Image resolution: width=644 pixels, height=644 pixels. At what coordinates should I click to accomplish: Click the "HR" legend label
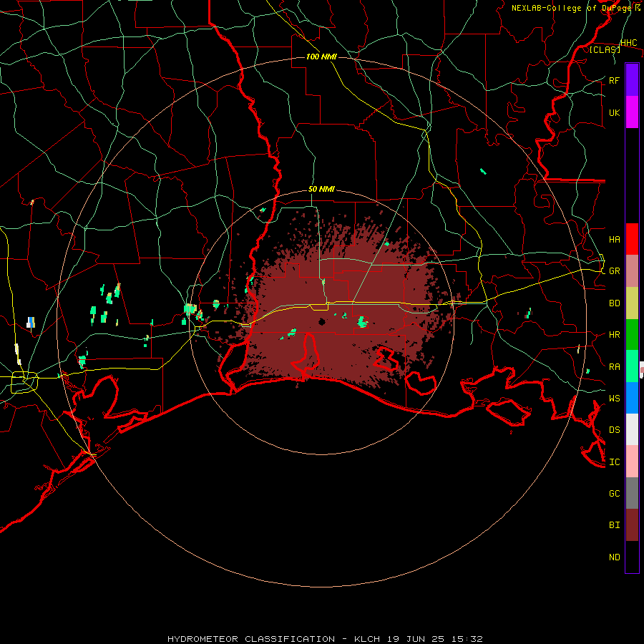click(x=615, y=335)
